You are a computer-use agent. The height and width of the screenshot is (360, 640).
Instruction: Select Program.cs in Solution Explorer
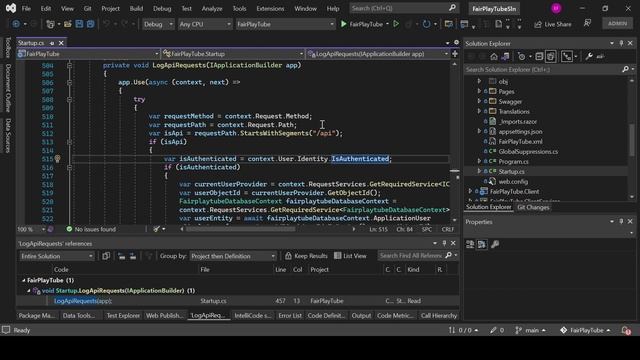513,162
